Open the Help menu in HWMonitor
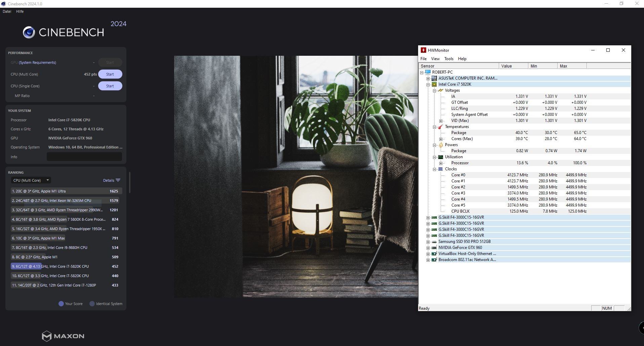 [x=462, y=59]
